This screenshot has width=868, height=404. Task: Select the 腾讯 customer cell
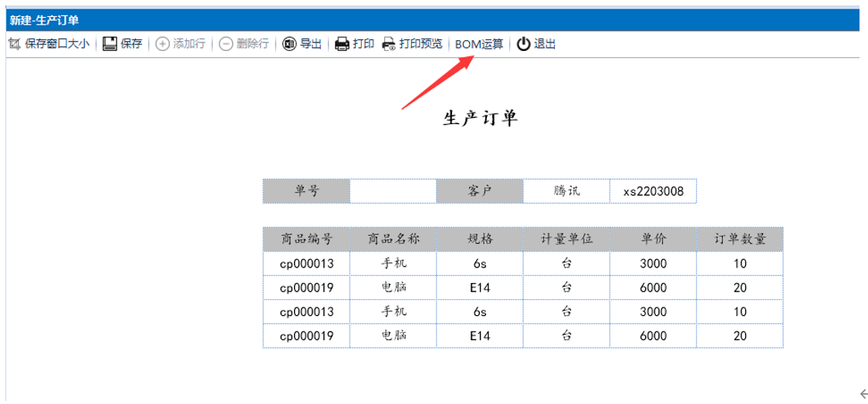pos(566,191)
